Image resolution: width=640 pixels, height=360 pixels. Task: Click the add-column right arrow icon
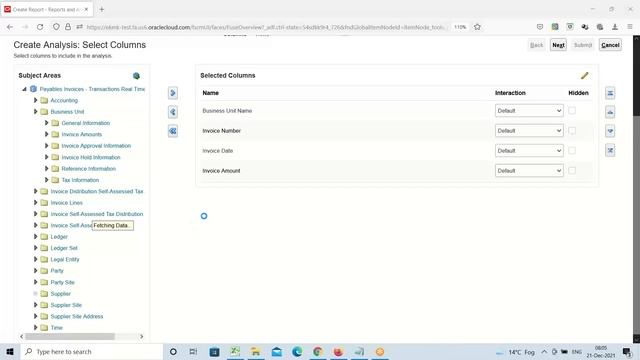173,93
